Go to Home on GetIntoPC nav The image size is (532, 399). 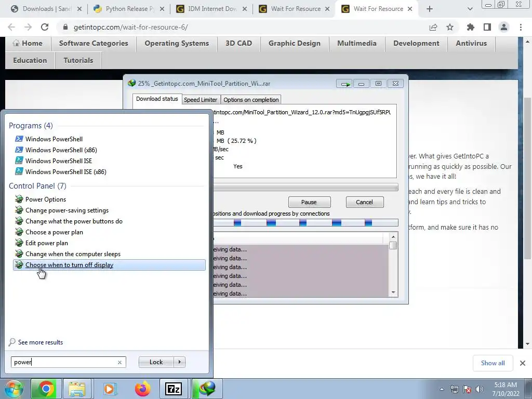pyautogui.click(x=28, y=44)
